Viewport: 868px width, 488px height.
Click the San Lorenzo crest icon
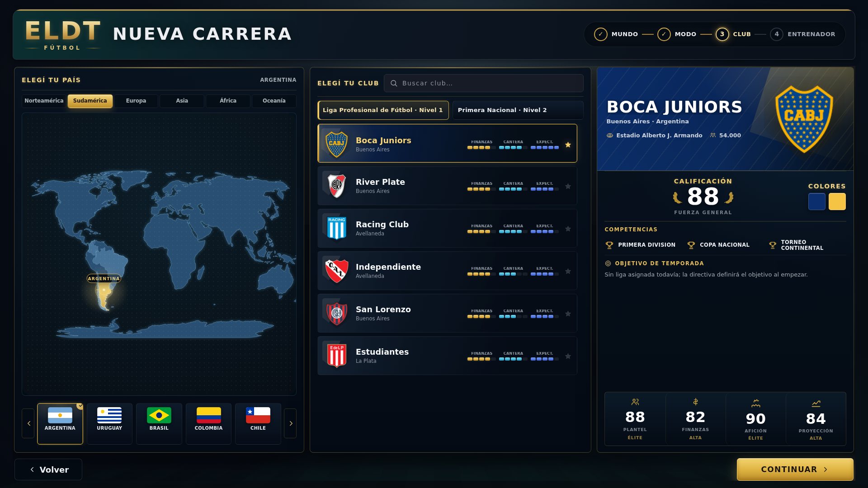(x=337, y=313)
